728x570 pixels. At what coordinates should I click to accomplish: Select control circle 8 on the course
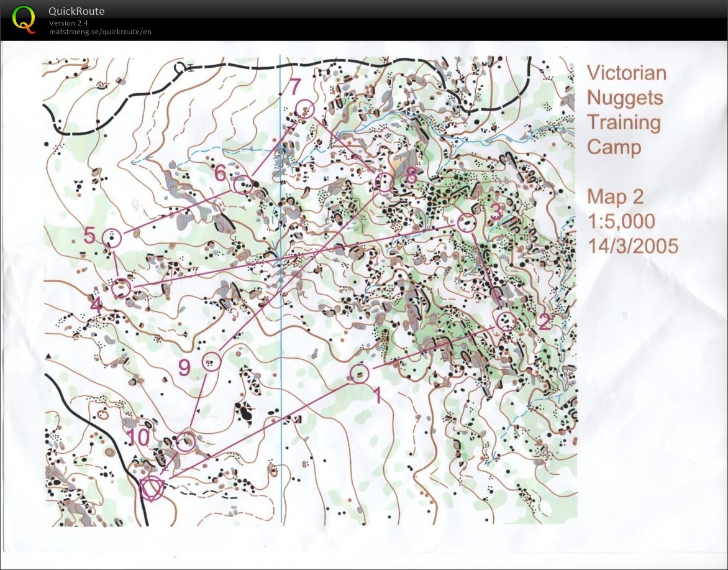pyautogui.click(x=384, y=182)
